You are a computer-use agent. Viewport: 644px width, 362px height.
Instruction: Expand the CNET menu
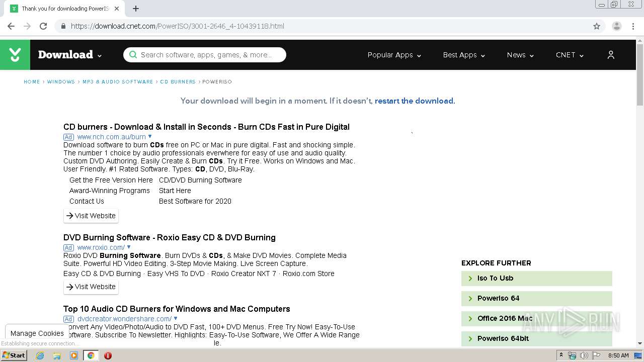(x=570, y=55)
